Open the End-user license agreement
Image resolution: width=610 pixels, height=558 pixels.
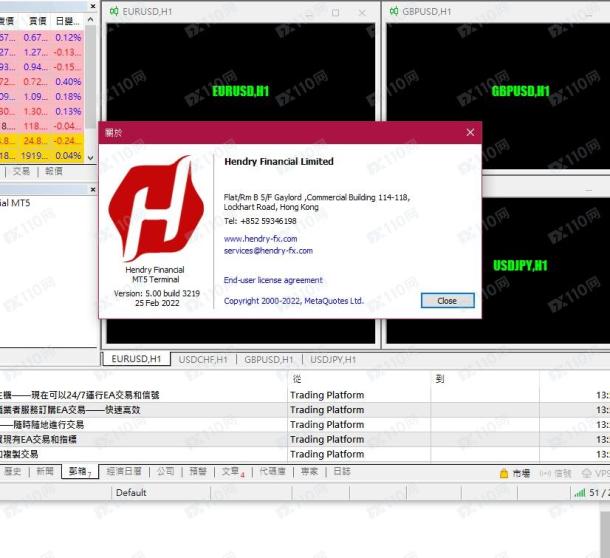(x=273, y=280)
